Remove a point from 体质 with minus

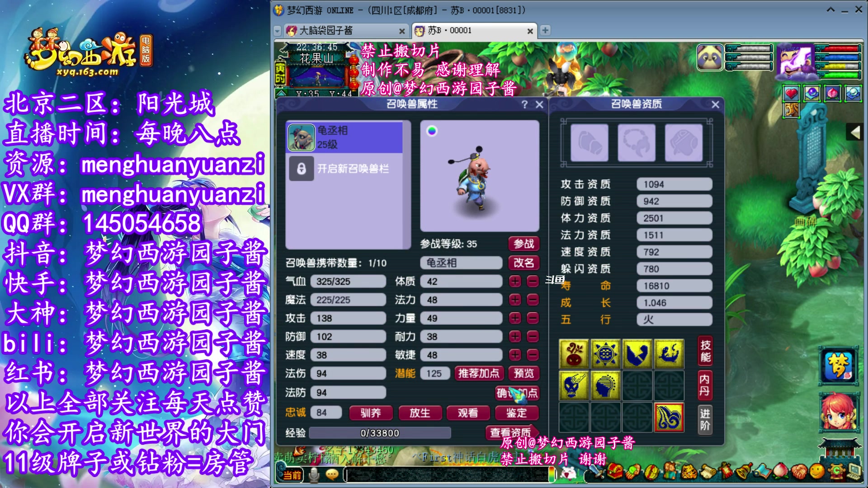pos(533,282)
